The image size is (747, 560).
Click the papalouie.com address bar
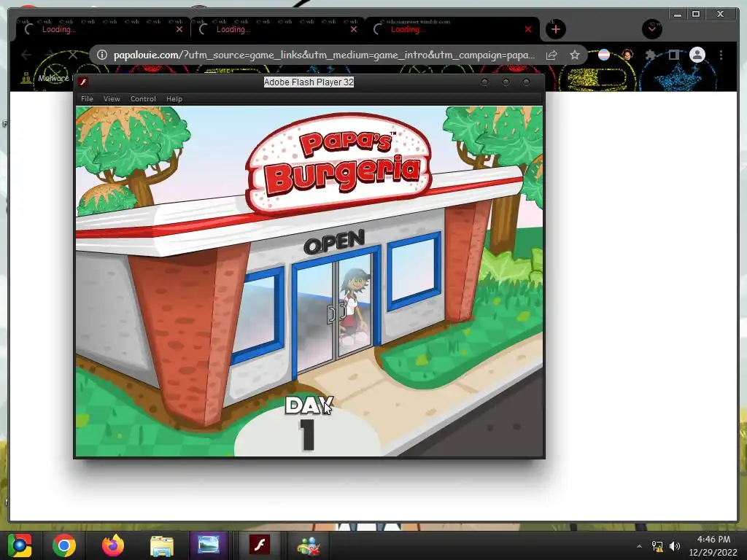324,55
